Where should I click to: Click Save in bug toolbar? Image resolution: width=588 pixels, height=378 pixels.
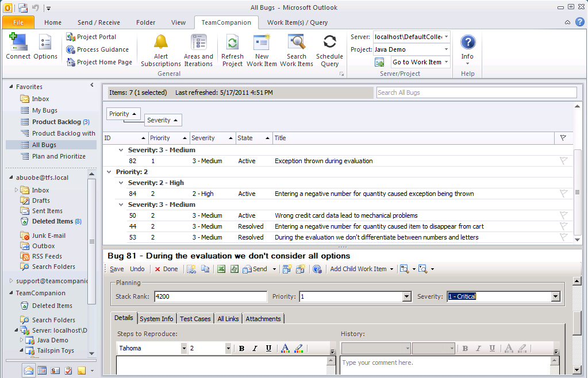117,269
